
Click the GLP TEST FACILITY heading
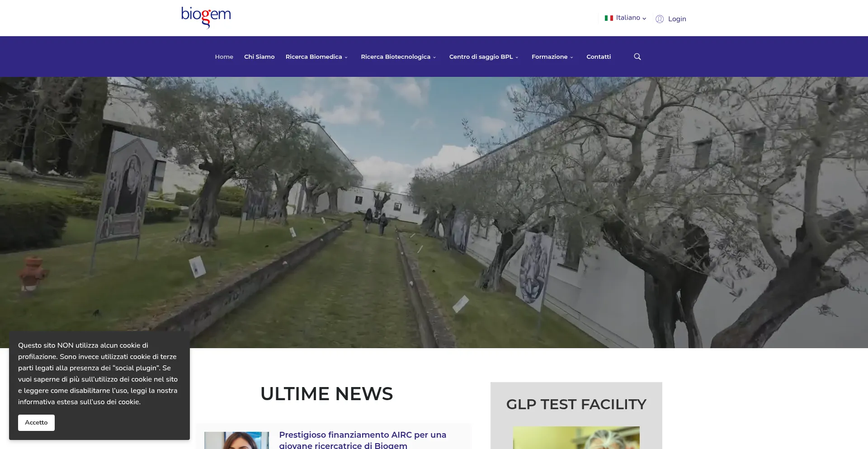[576, 404]
